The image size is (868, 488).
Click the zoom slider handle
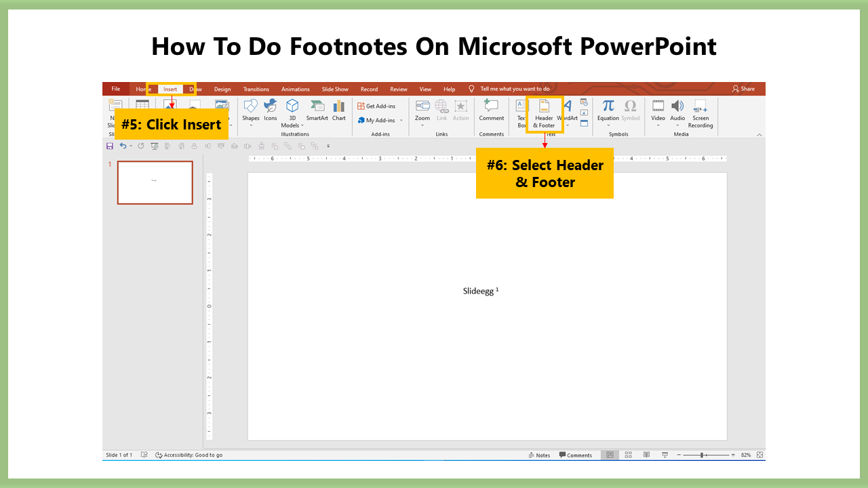click(x=702, y=455)
